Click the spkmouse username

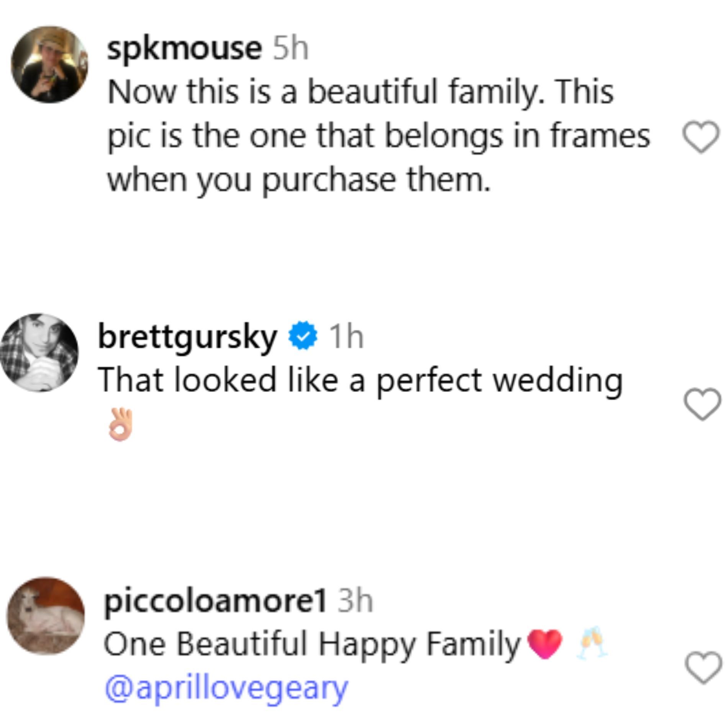click(x=184, y=49)
